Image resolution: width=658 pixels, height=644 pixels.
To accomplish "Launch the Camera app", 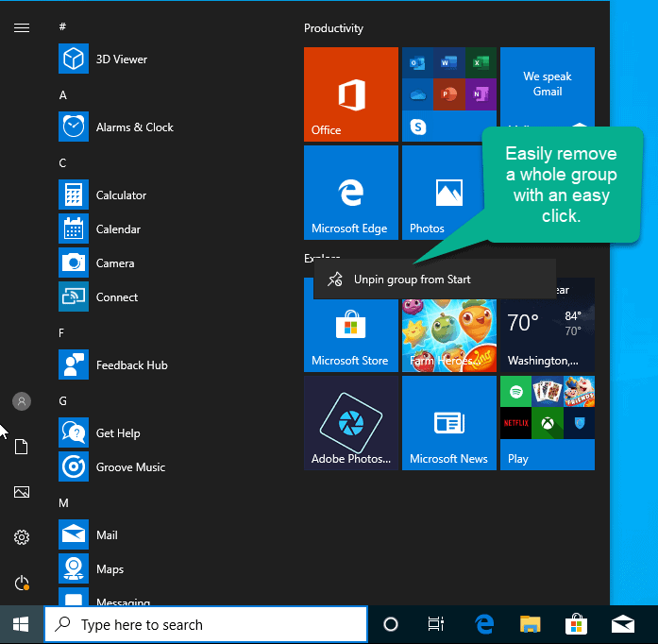I will point(96,263).
